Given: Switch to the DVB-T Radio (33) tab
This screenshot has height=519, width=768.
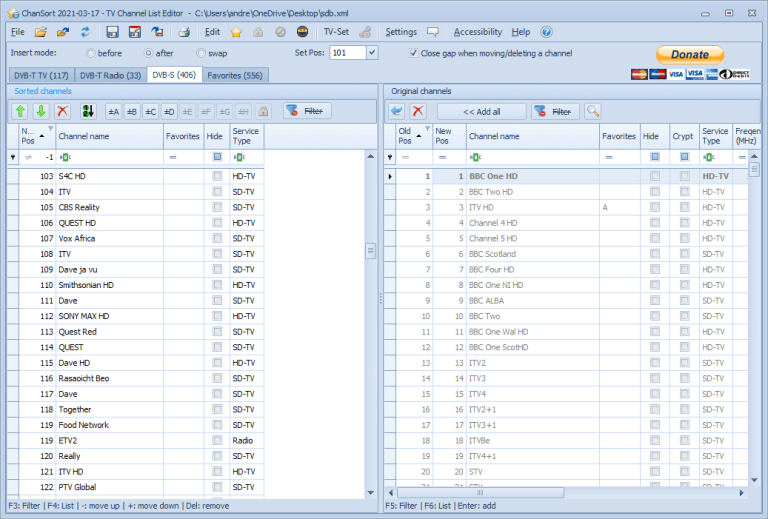Looking at the screenshot, I should click(110, 75).
